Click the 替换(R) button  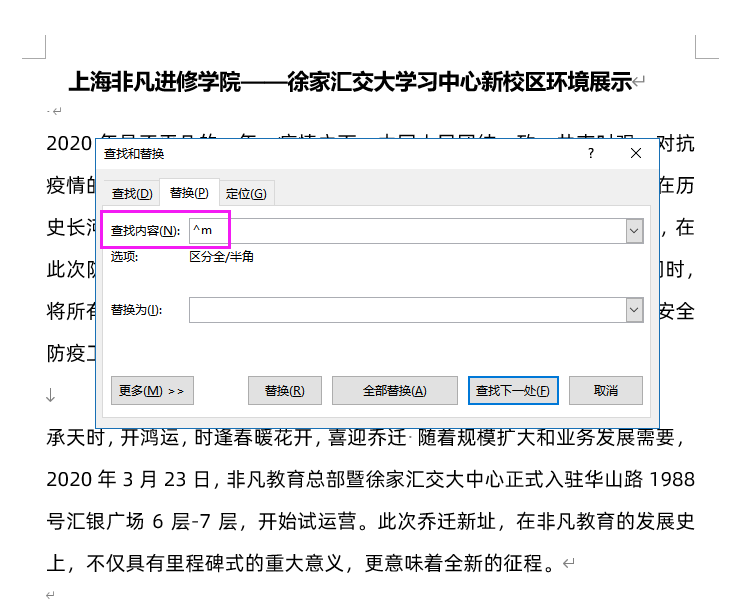(x=285, y=391)
